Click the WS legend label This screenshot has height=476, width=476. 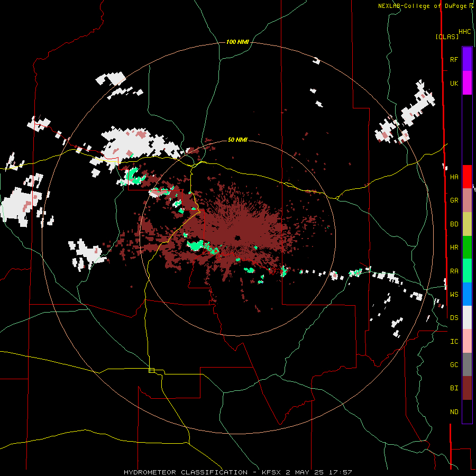pos(454,294)
